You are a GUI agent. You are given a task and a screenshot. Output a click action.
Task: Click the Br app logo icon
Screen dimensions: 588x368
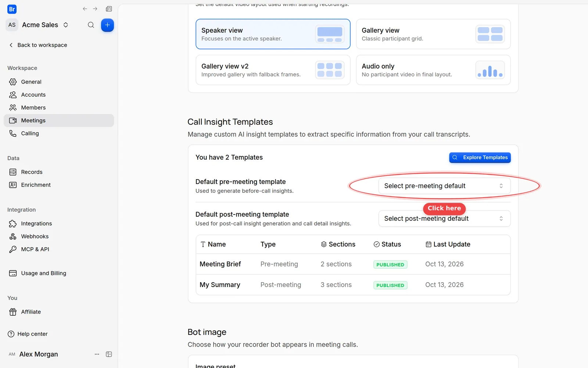coord(12,9)
